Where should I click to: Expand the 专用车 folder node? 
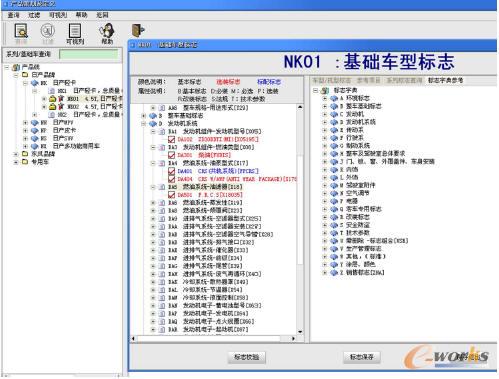click(x=16, y=162)
